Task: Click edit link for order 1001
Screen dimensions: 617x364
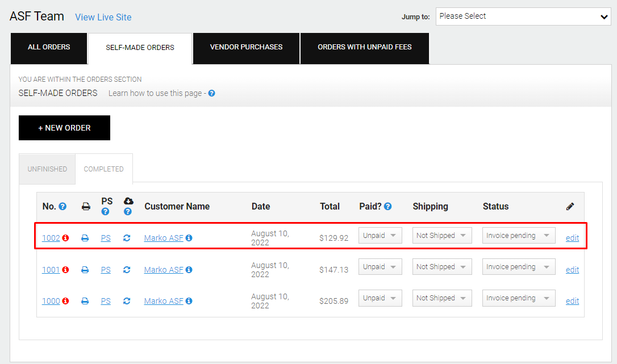Action: (x=572, y=270)
